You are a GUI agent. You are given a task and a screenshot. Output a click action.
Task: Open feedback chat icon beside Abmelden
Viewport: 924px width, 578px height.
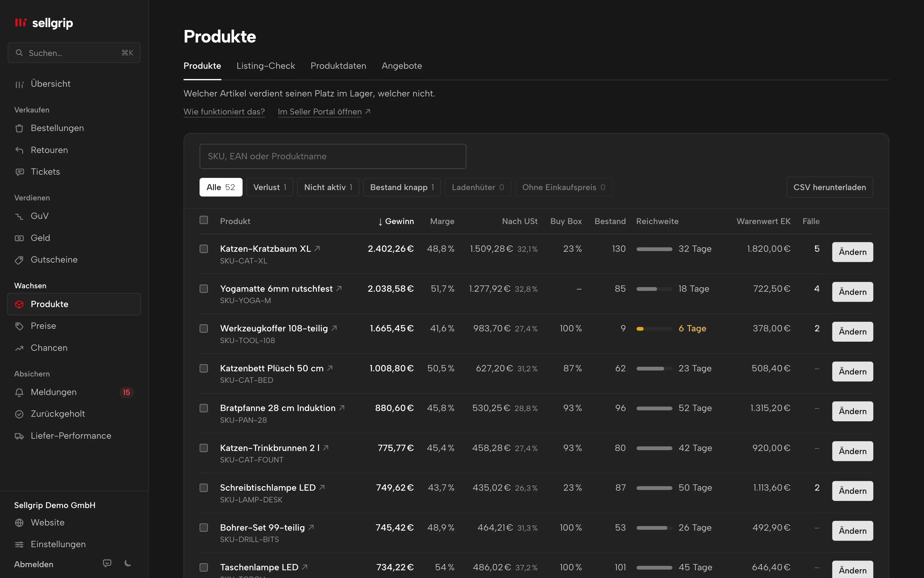[x=107, y=563]
